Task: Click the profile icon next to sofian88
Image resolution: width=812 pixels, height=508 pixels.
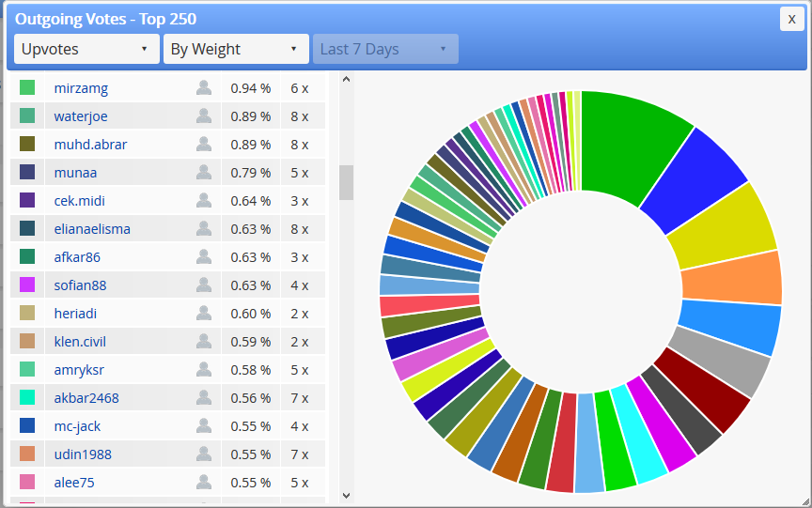Action: click(x=204, y=285)
